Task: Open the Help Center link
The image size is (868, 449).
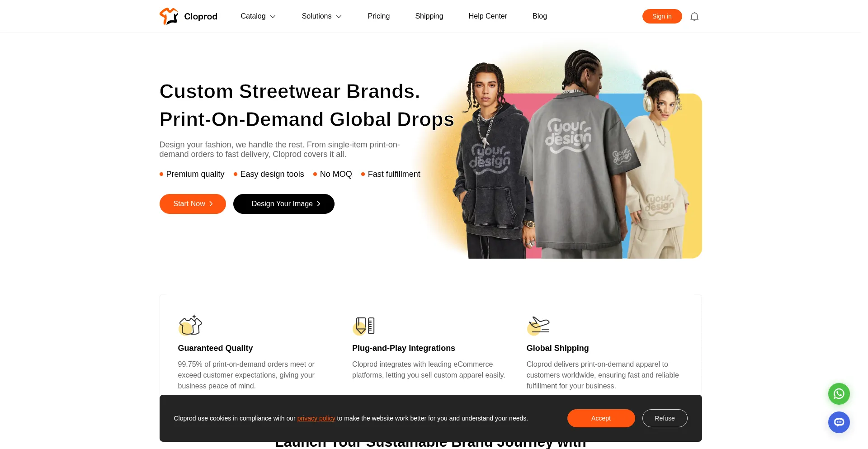Action: pos(488,16)
